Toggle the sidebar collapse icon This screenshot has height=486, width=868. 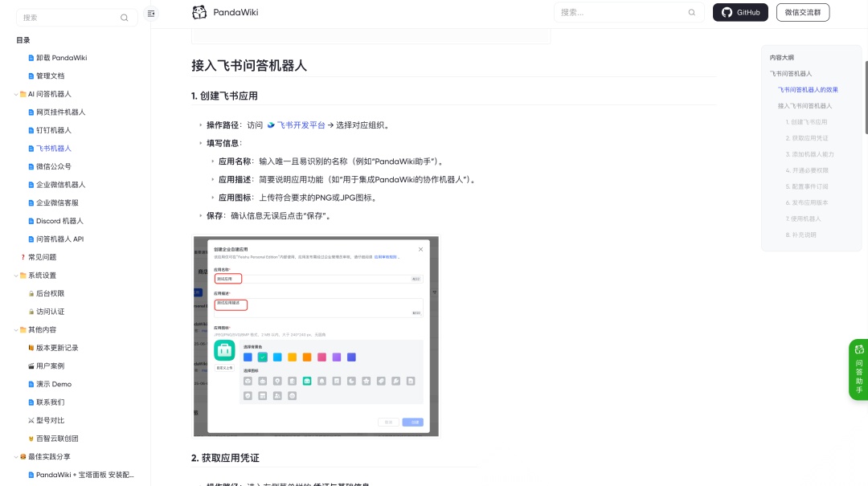click(x=151, y=14)
